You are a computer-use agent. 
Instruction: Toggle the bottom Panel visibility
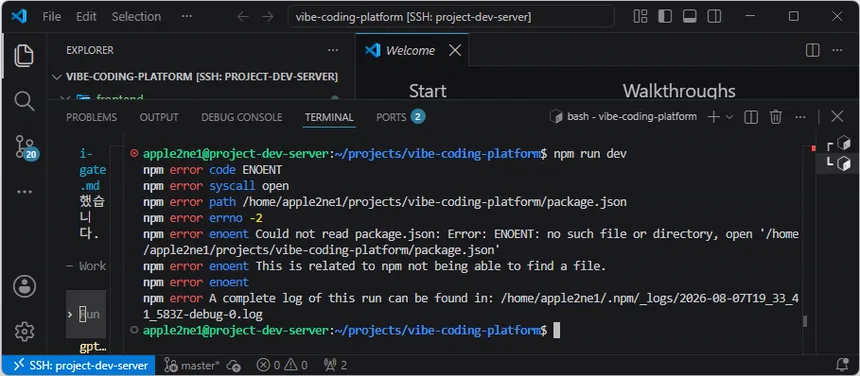tap(689, 16)
